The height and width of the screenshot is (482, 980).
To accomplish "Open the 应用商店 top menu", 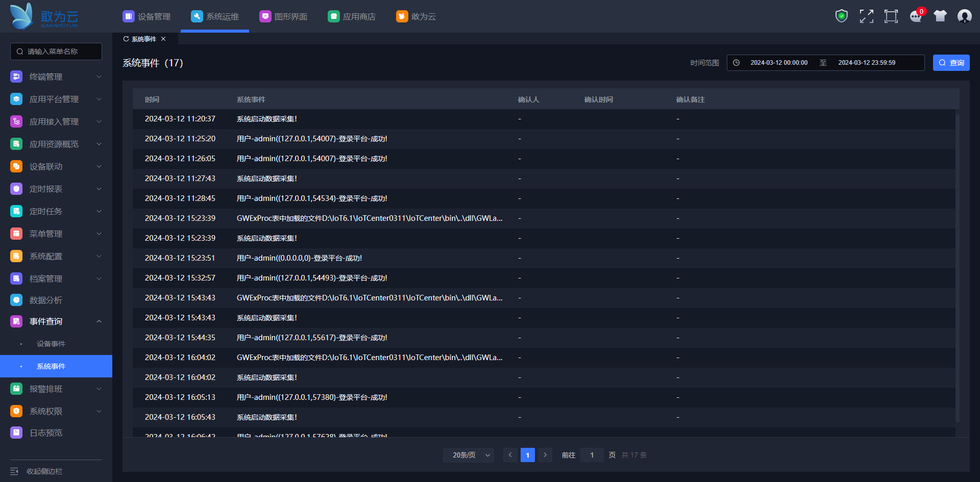I will 352,17.
